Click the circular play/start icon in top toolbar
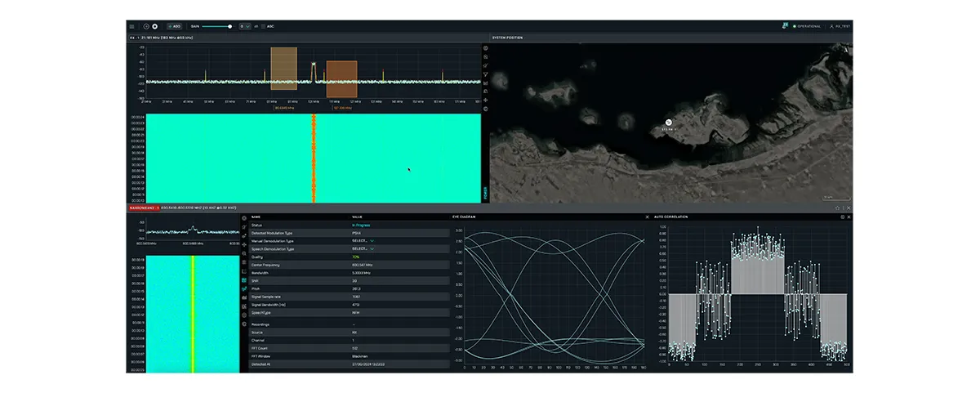The image size is (980, 393). 146,26
